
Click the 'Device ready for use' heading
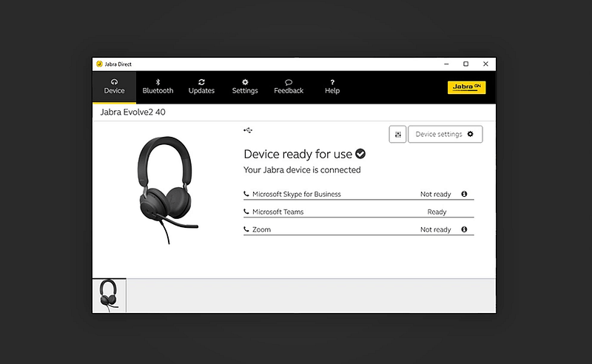[x=298, y=154]
